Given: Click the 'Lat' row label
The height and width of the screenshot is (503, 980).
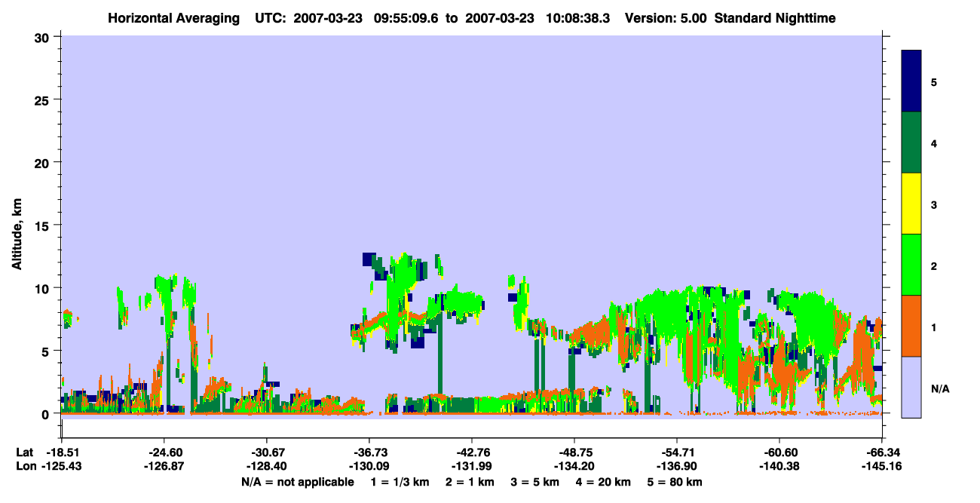Looking at the screenshot, I should (24, 452).
